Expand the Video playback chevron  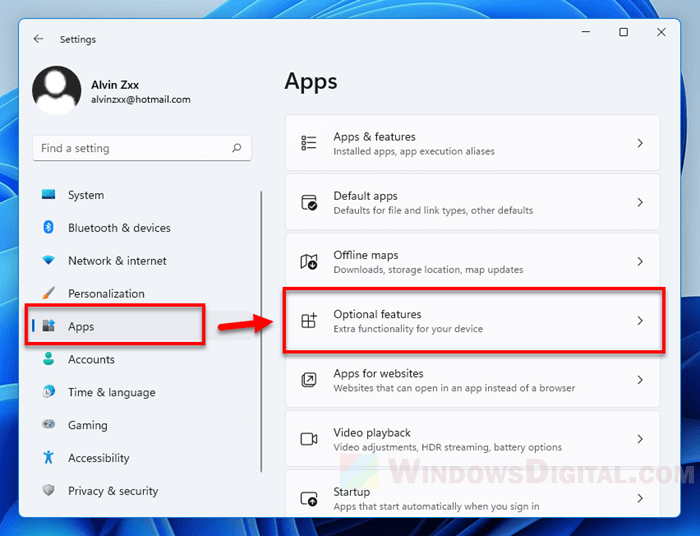[640, 439]
